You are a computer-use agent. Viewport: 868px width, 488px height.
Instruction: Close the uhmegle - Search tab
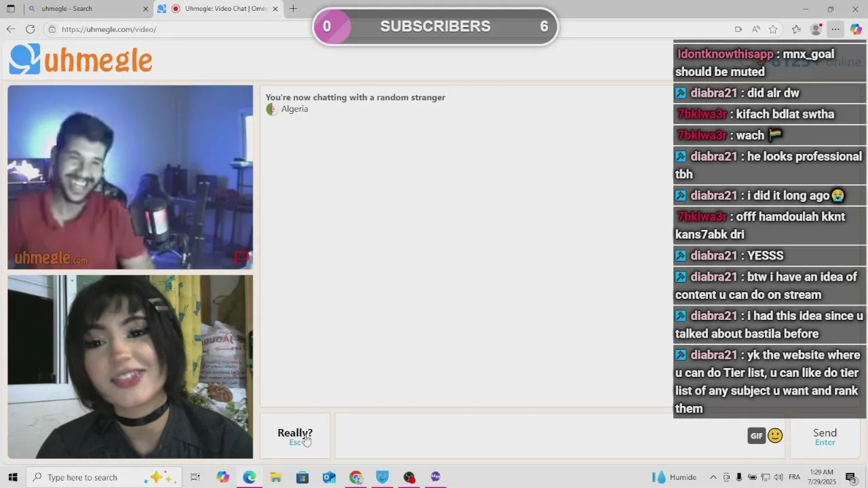tap(145, 9)
